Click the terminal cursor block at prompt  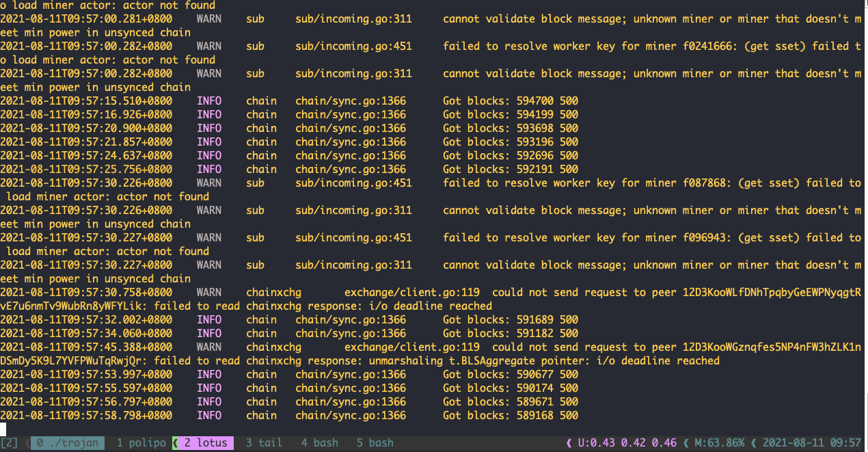tap(3, 429)
